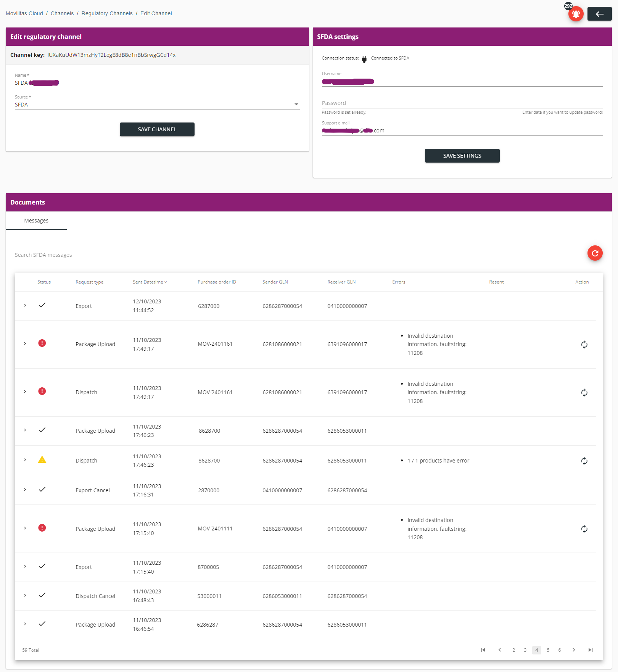The width and height of the screenshot is (618, 672).
Task: Click the Request type column header
Action: coord(90,282)
